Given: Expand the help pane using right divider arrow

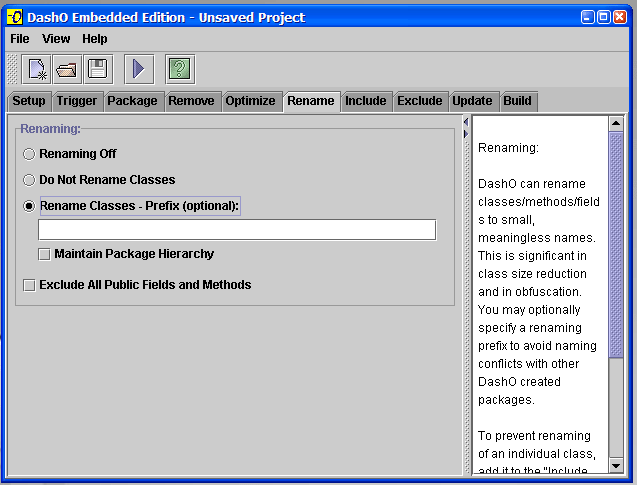Looking at the screenshot, I should 466,134.
